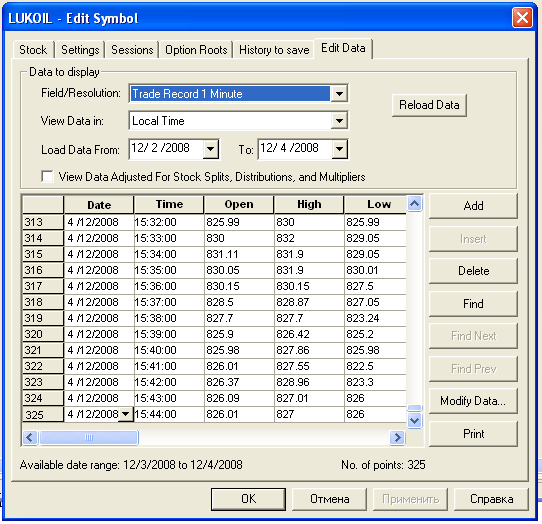Screen dimensions: 542x524
Task: Open the Load Data From date picker
Action: [210, 149]
